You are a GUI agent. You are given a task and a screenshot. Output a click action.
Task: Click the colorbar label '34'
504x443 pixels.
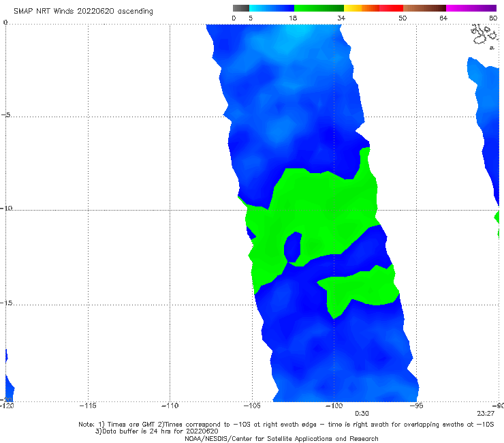tap(341, 18)
